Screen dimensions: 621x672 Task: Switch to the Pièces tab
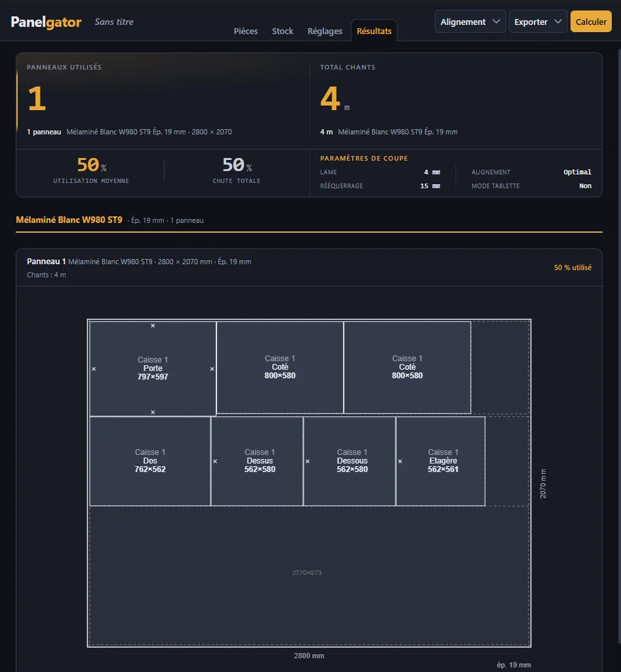(x=245, y=31)
